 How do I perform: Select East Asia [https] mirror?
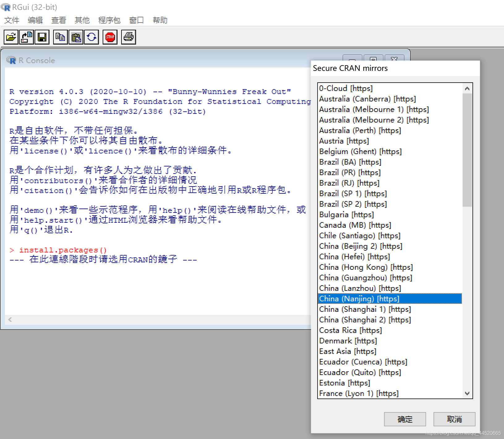[x=390, y=351]
